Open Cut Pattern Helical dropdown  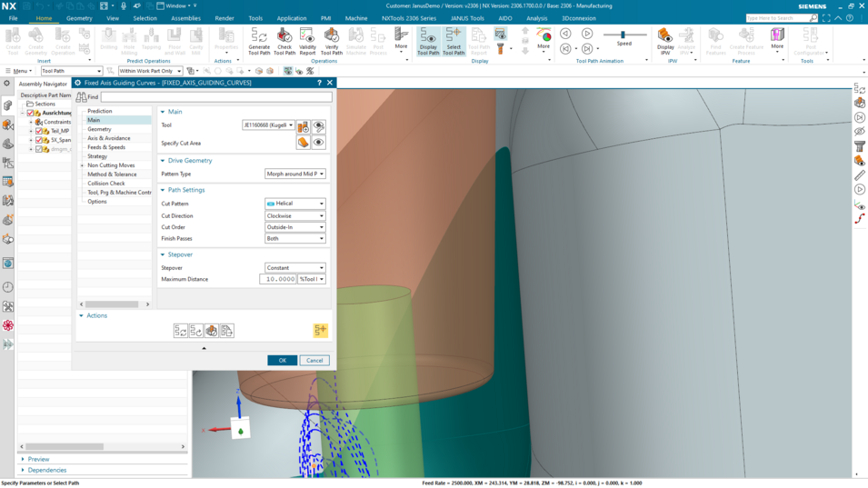[295, 204]
